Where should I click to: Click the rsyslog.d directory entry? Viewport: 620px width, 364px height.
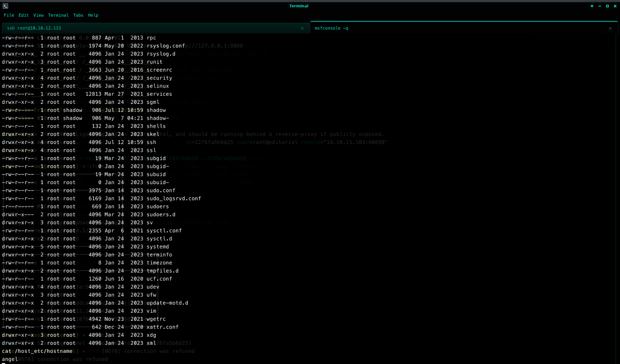coord(161,54)
